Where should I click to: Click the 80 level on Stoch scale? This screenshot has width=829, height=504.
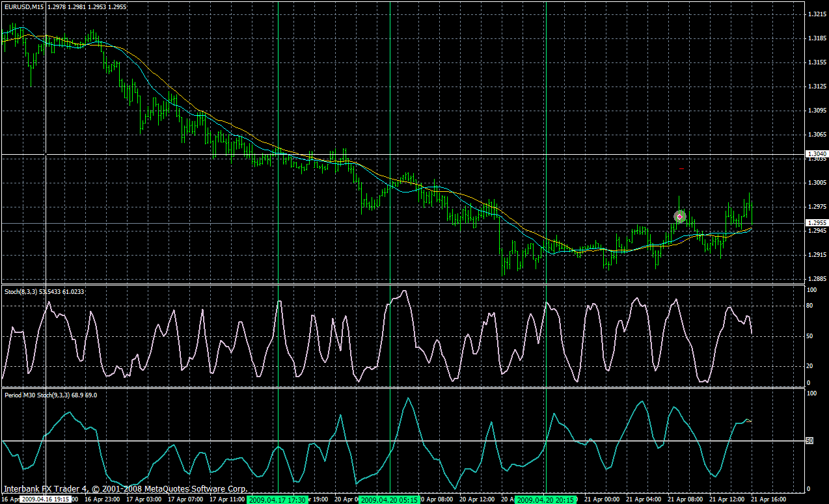[810, 305]
